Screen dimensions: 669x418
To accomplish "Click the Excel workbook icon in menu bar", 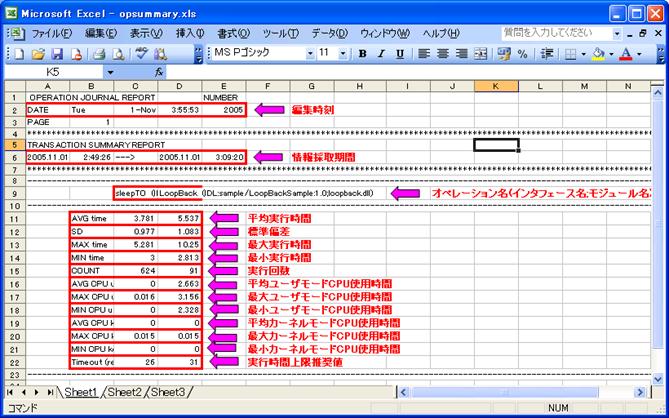I will pos(16,33).
